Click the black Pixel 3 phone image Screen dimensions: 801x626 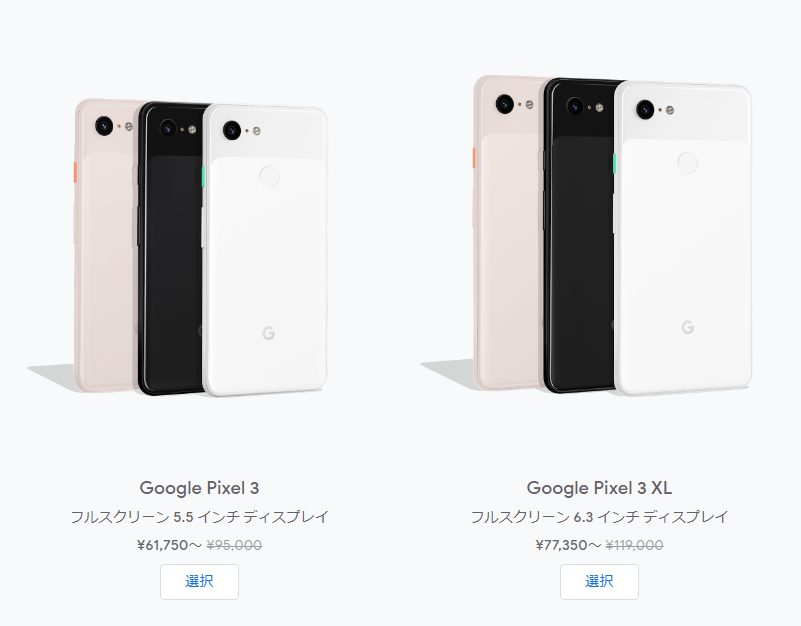(171, 249)
